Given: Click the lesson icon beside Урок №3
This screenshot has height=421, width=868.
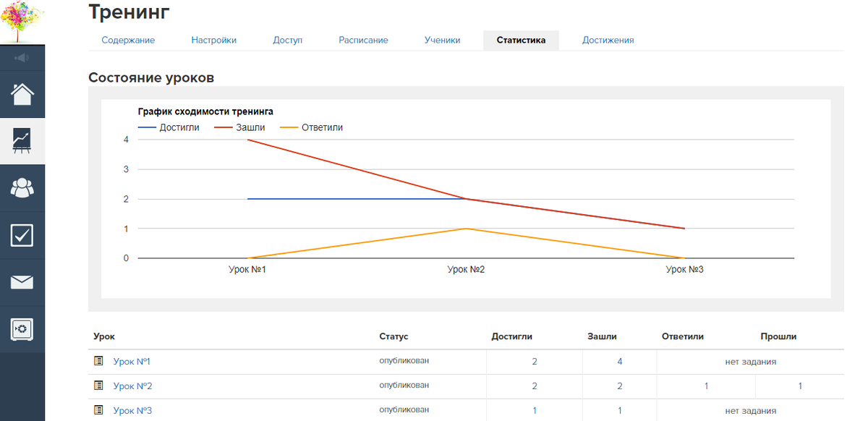Looking at the screenshot, I should [99, 410].
